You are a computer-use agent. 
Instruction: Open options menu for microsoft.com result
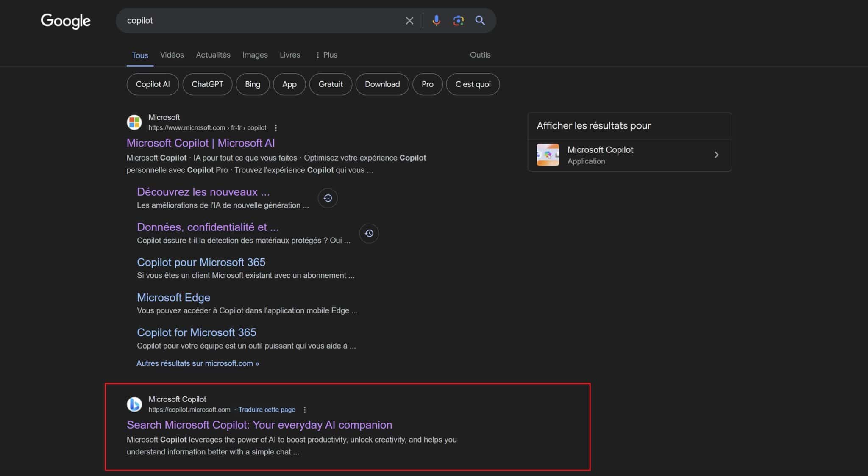(x=276, y=128)
